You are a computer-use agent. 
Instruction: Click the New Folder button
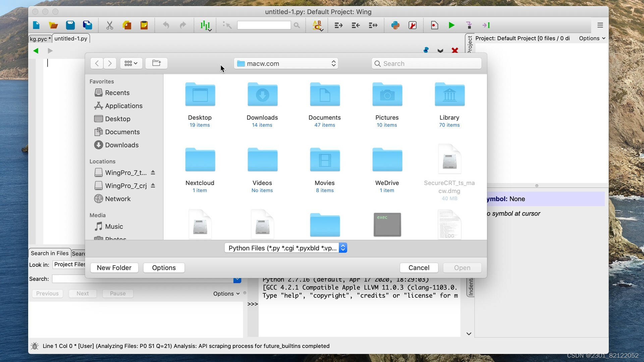114,267
